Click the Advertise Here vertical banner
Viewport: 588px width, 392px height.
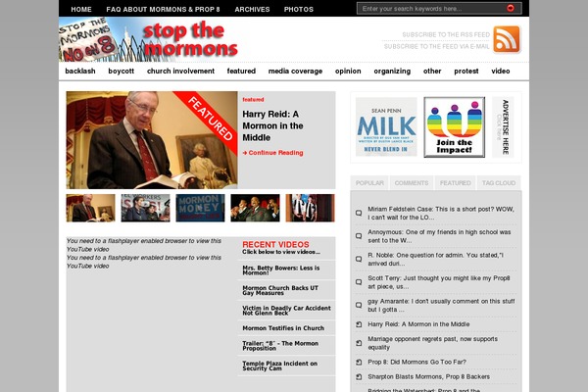point(503,126)
